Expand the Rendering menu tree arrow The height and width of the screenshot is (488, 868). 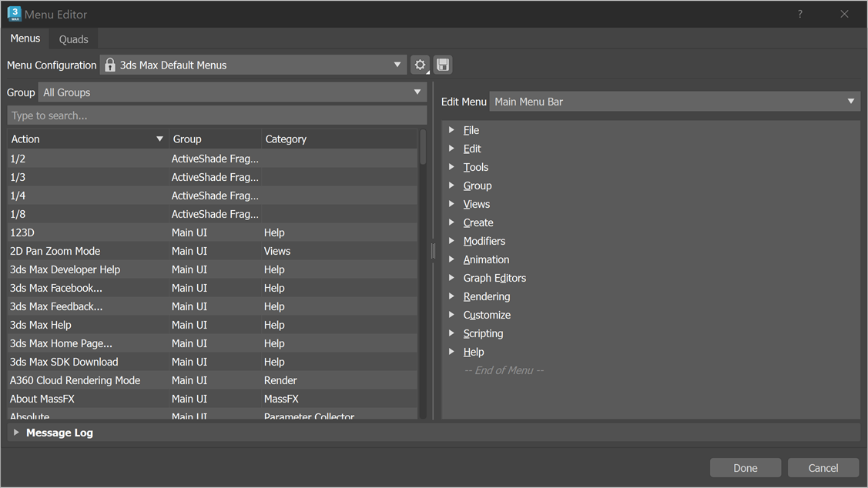(451, 296)
